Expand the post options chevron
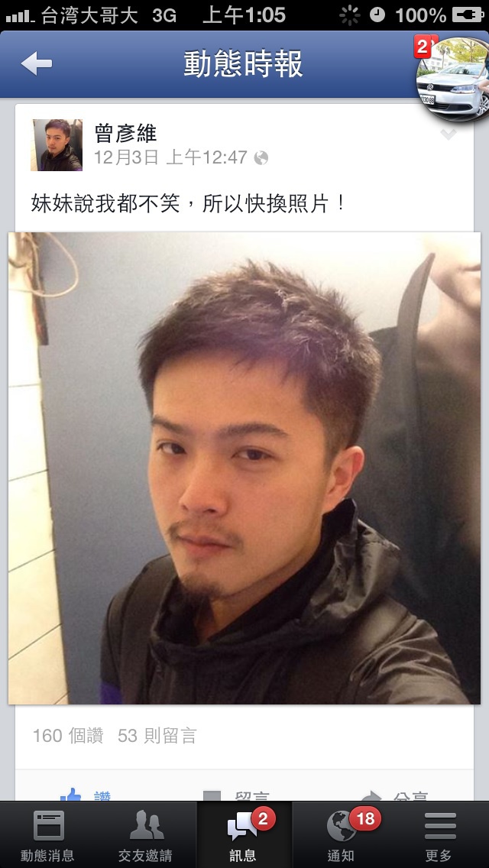Viewport: 489px width, 868px height. pos(448,134)
